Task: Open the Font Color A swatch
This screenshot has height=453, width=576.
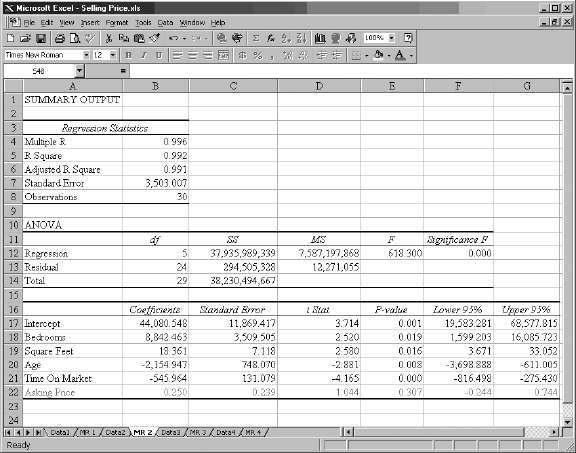Action: point(400,55)
